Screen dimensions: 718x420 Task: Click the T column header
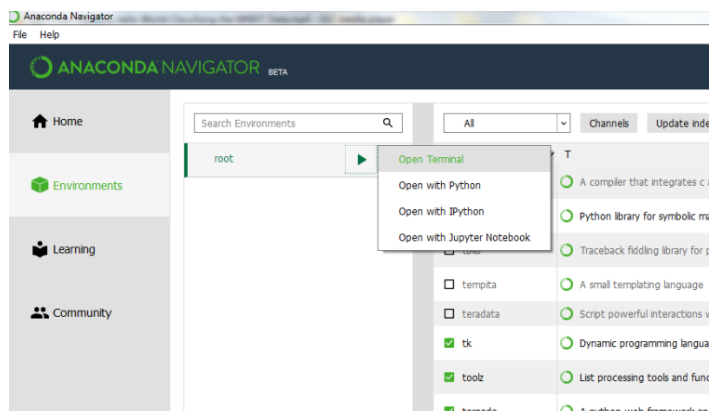[567, 154]
